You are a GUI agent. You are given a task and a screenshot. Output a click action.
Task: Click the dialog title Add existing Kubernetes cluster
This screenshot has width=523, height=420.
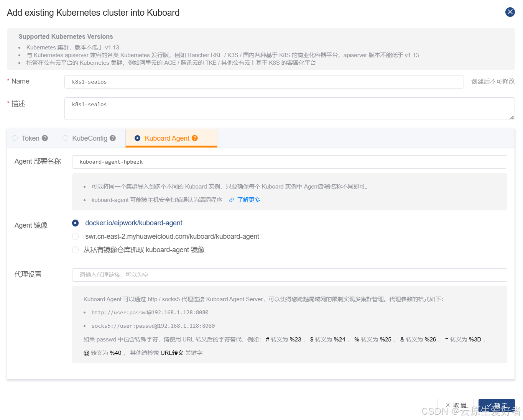point(93,13)
